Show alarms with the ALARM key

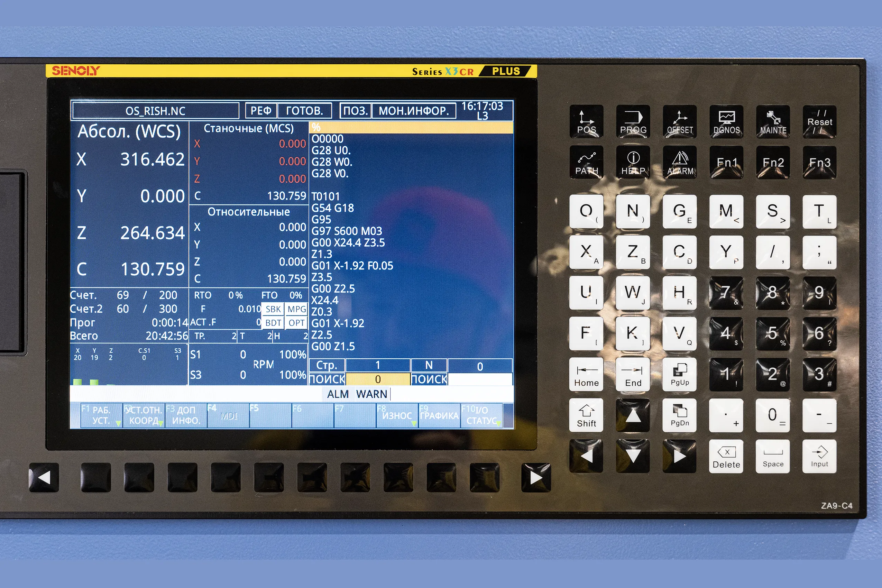pyautogui.click(x=680, y=162)
